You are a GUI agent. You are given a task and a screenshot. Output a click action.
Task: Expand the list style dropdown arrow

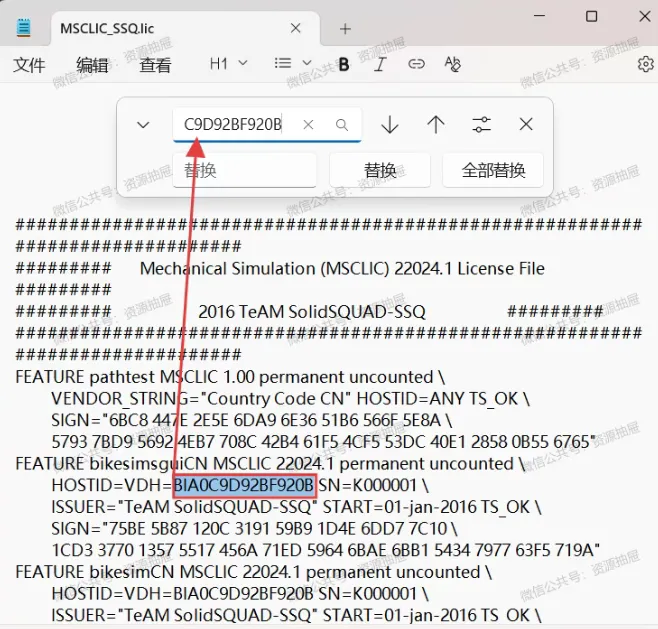[307, 63]
